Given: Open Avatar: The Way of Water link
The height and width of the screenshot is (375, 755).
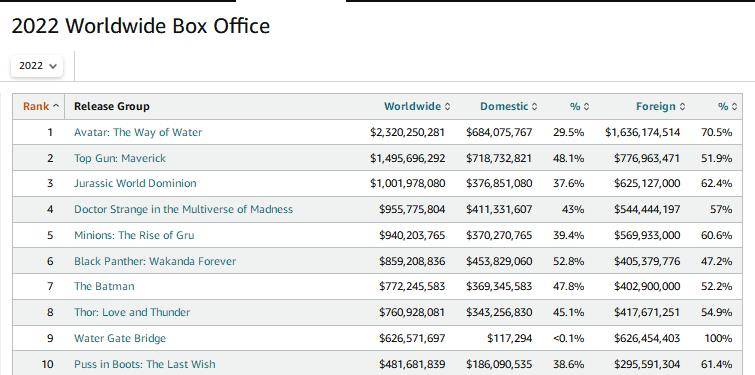Looking at the screenshot, I should [138, 132].
